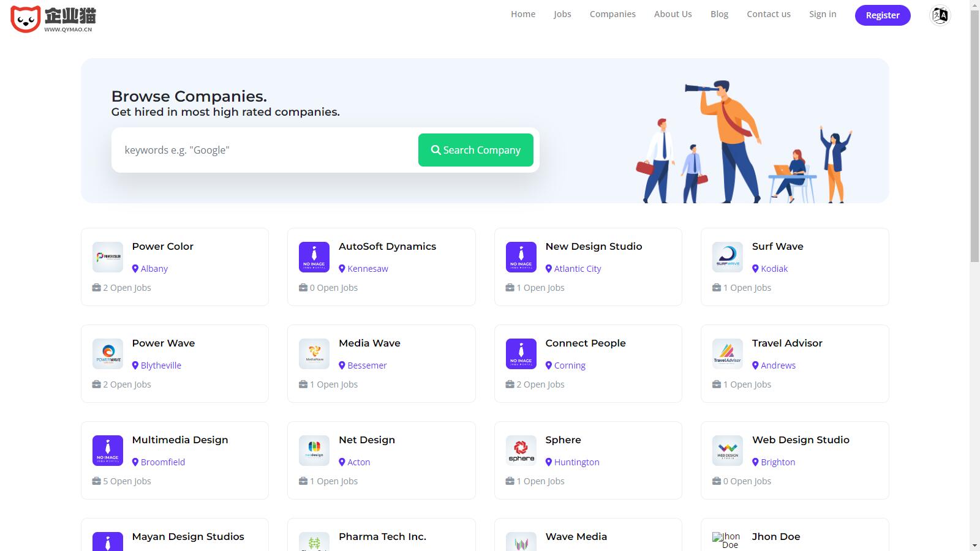Viewport: 980px width, 551px height.
Task: Click the Power Color company logo
Action: (x=108, y=257)
